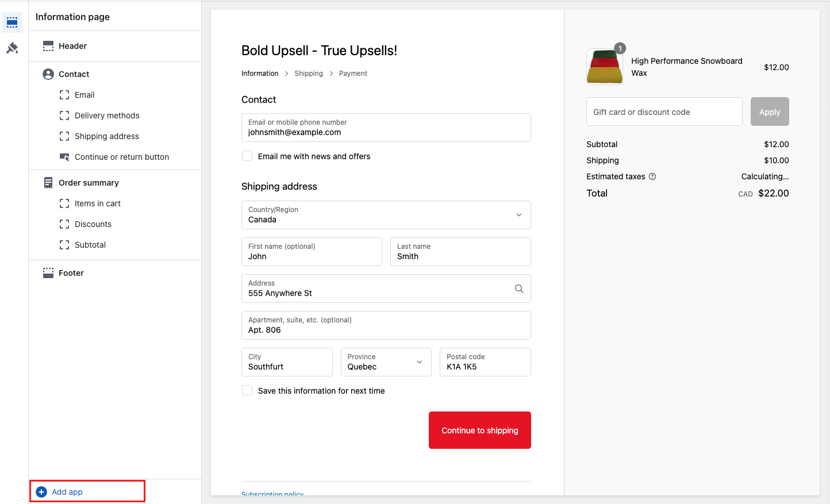Open the Email block settings
Viewport: 830px width, 504px height.
pos(84,95)
